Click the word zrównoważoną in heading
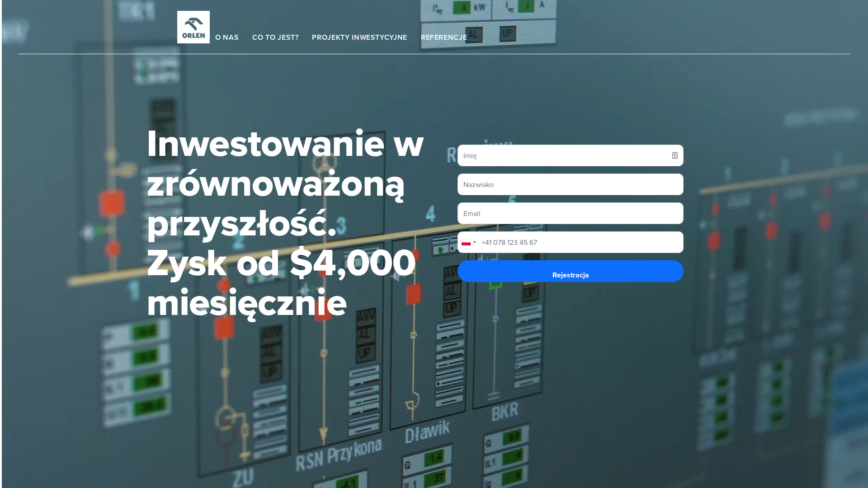The width and height of the screenshot is (868, 488). coord(276,184)
